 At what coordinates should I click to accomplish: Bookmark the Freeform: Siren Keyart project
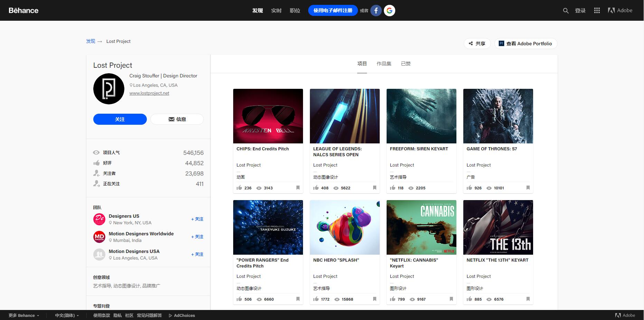[x=451, y=188]
